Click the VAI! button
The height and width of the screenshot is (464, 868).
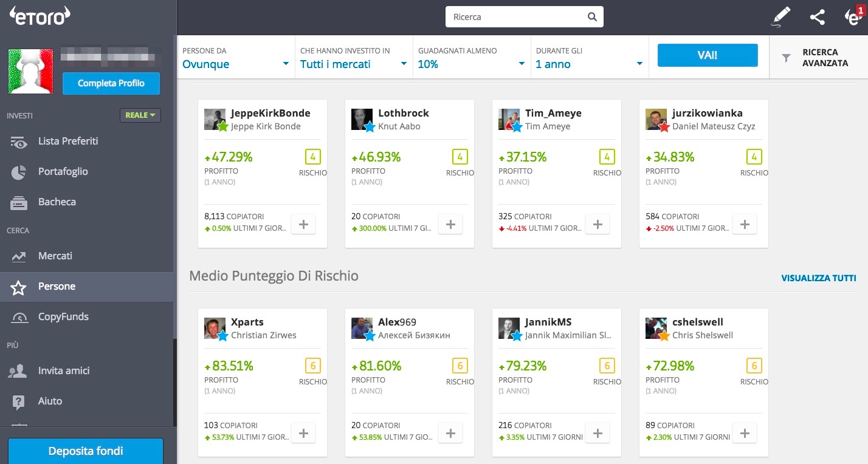pos(708,55)
